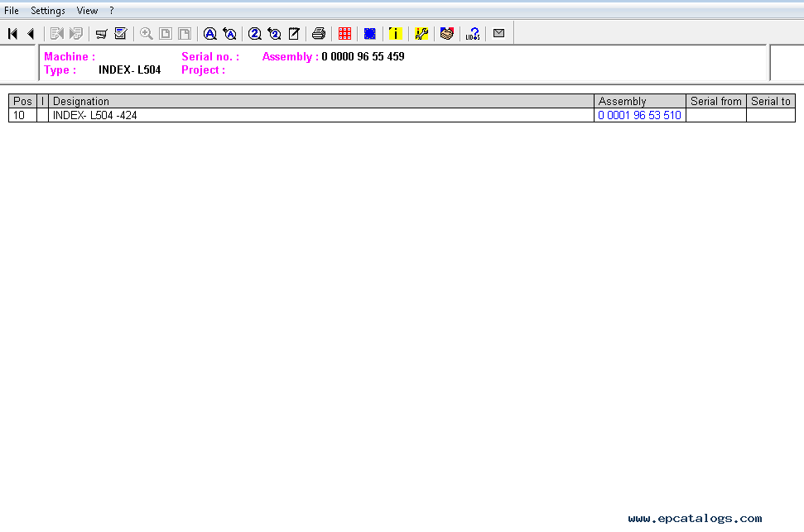Open the shopping cart icon

[x=102, y=34]
